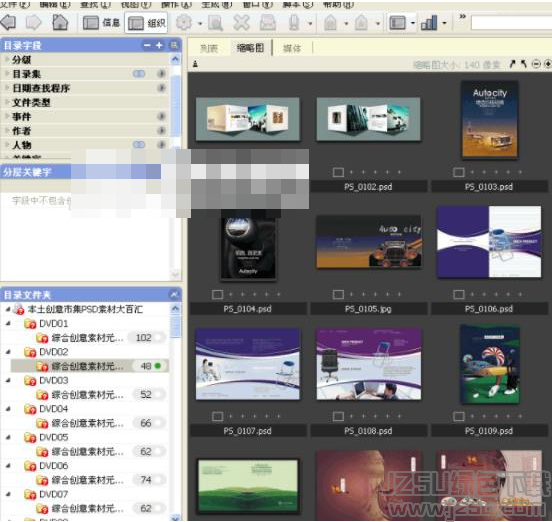The image size is (552, 522).
Task: Check the box for PS_0108.psd
Action: [x=338, y=416]
